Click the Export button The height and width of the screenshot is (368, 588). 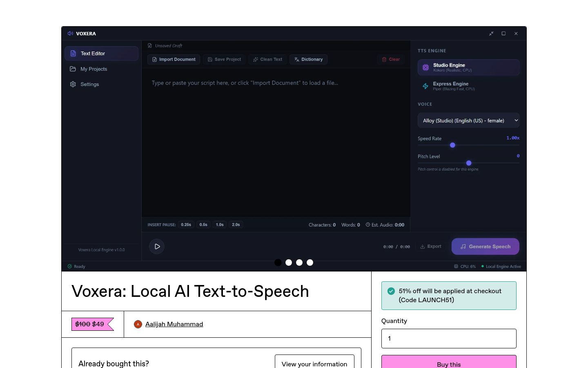[x=431, y=247]
